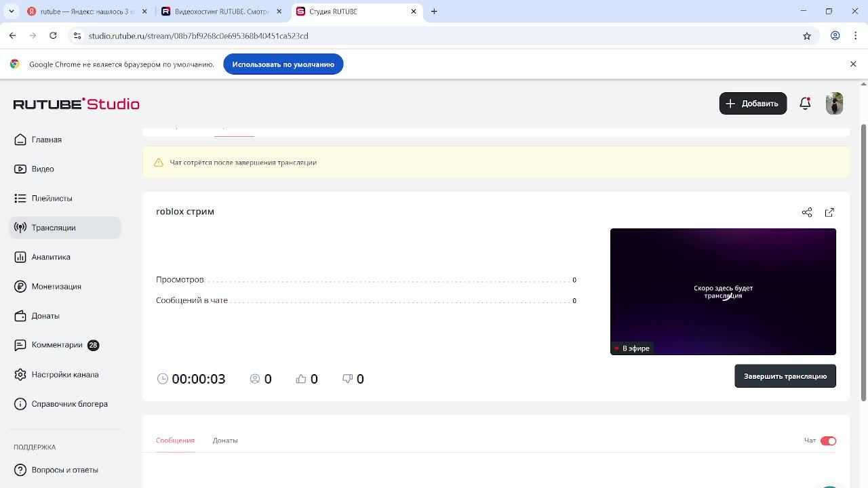This screenshot has height=488, width=868.
Task: Open the user avatar menu
Action: point(834,104)
